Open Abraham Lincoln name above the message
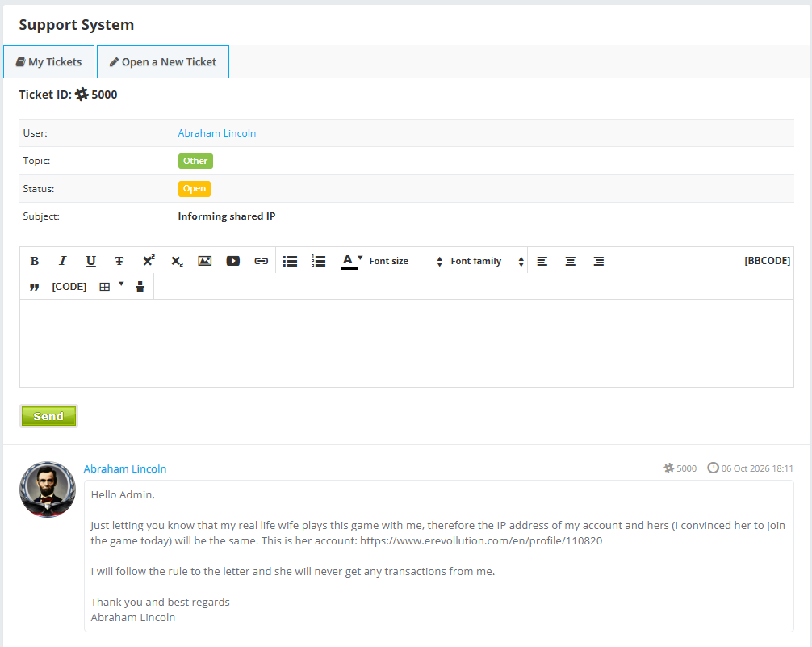The height and width of the screenshot is (647, 812). click(x=125, y=469)
